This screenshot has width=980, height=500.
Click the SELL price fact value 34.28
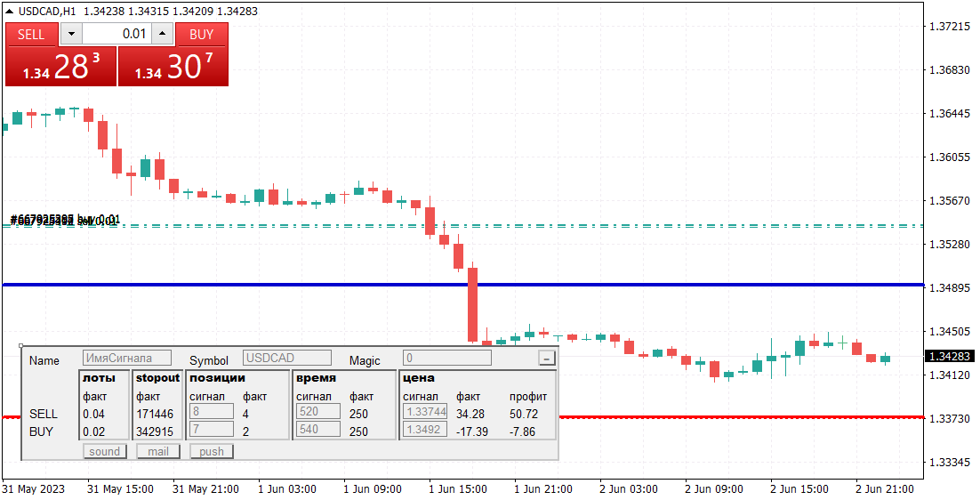point(470,414)
